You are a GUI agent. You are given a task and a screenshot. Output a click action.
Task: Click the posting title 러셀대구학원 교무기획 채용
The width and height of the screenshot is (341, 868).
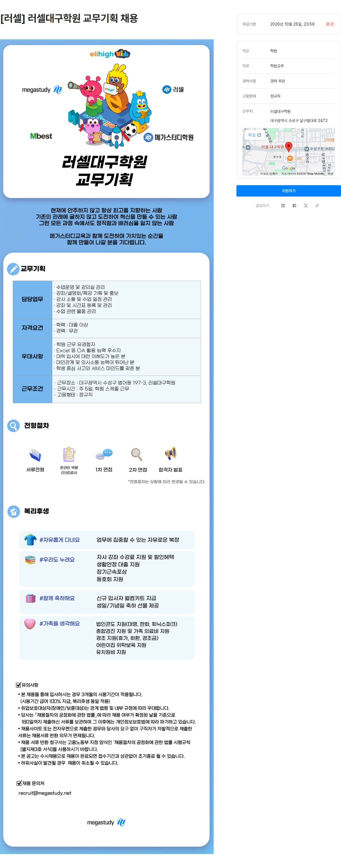pos(69,18)
